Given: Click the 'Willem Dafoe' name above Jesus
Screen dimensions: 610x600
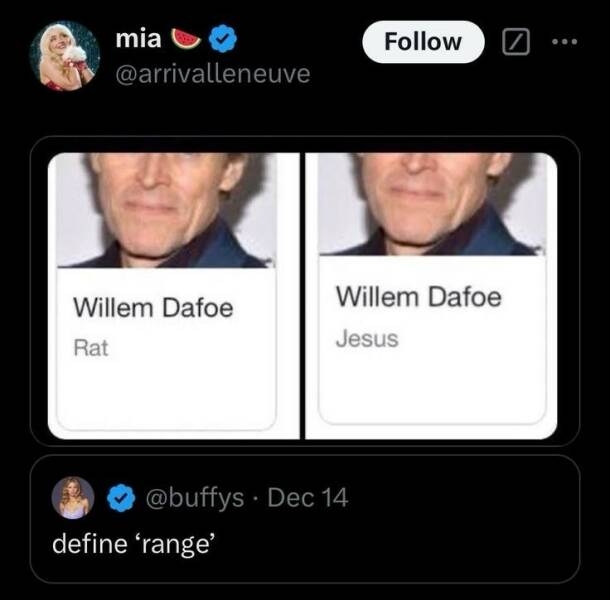Looking at the screenshot, I should [418, 297].
